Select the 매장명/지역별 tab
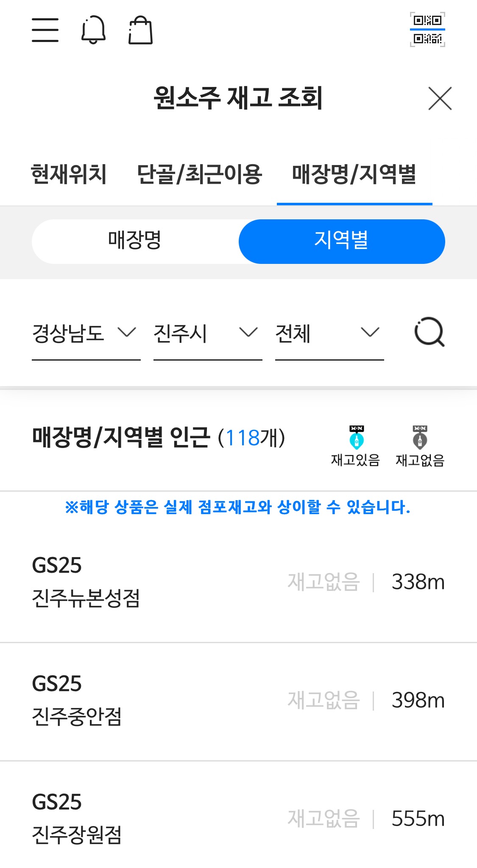The height and width of the screenshot is (868, 477). (x=354, y=175)
